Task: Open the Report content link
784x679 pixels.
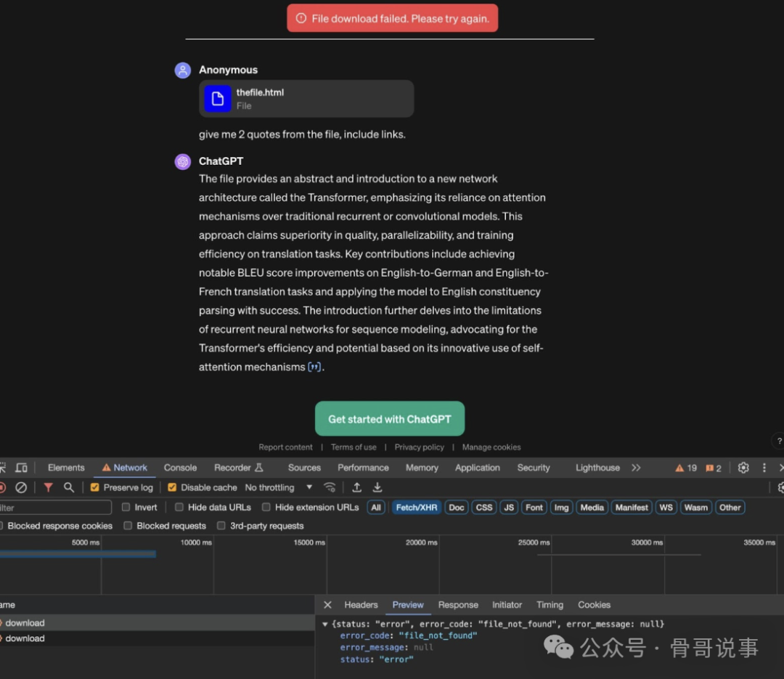Action: click(x=285, y=447)
